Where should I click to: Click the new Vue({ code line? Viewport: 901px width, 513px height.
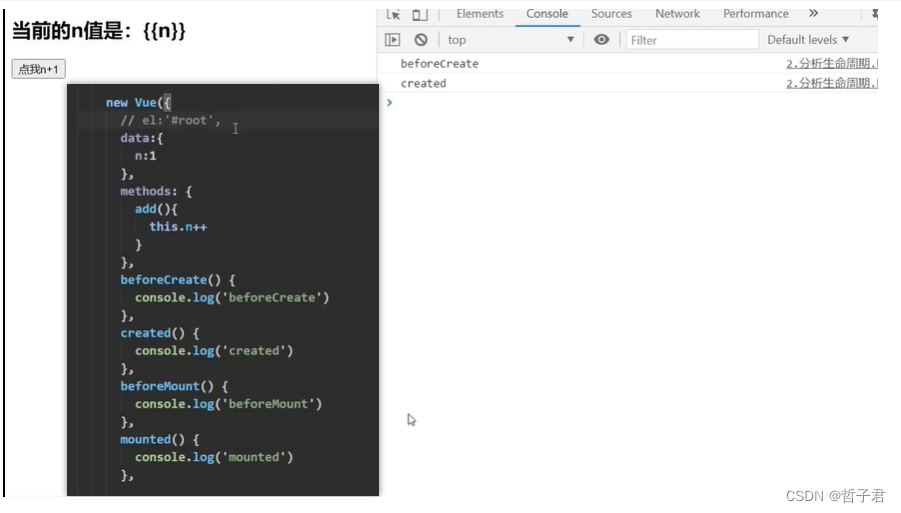(x=138, y=102)
